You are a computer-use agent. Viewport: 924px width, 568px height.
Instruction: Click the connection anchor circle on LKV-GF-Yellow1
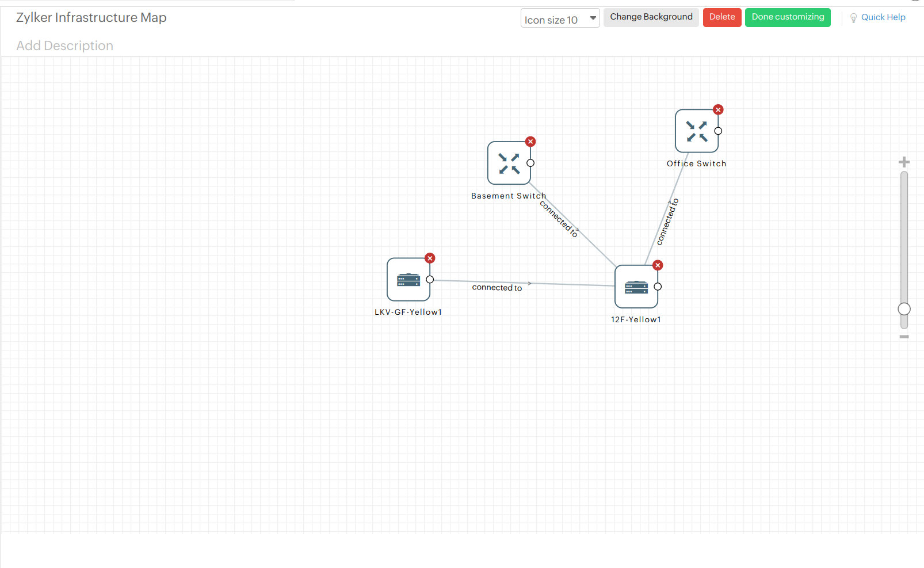click(430, 279)
